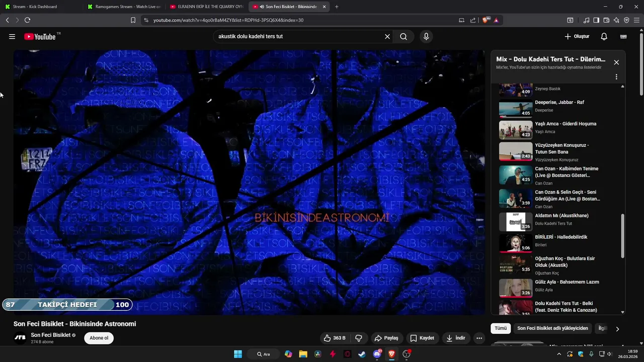Screen dimensions: 644x362
Task: Open YouTube notifications bell
Action: tap(604, 37)
